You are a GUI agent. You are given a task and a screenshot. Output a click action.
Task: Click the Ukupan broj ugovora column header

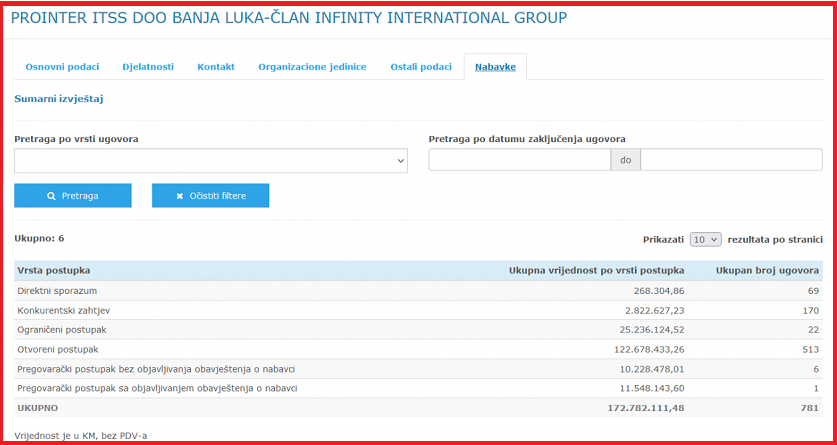point(767,271)
